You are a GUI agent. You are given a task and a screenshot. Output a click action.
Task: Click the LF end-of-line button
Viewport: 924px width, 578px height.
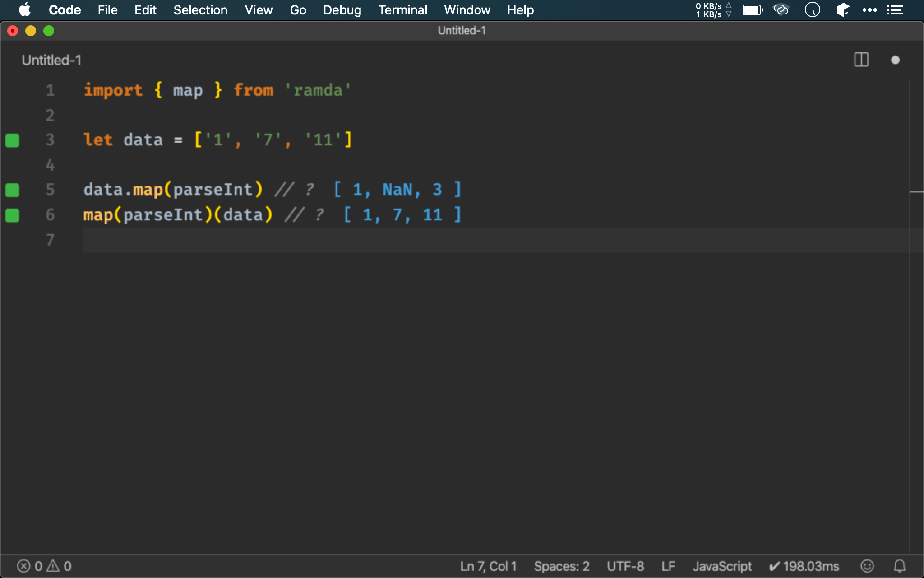pos(668,566)
